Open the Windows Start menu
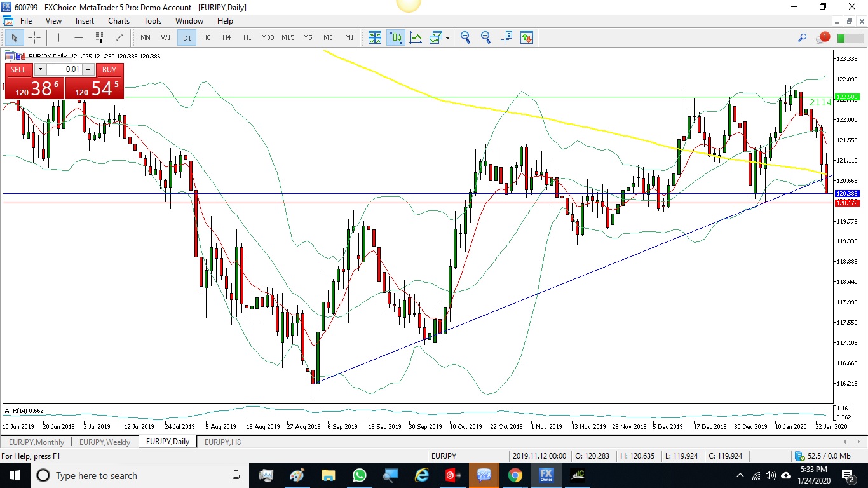This screenshot has height=488, width=868. [15, 475]
